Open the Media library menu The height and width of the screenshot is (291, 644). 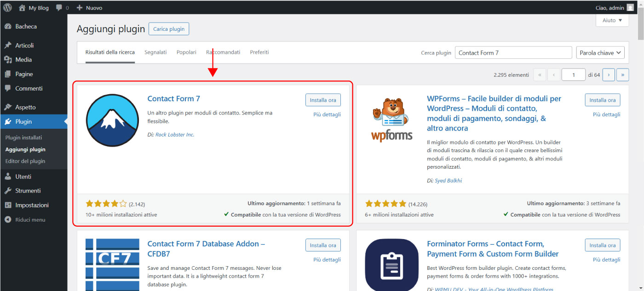(23, 60)
